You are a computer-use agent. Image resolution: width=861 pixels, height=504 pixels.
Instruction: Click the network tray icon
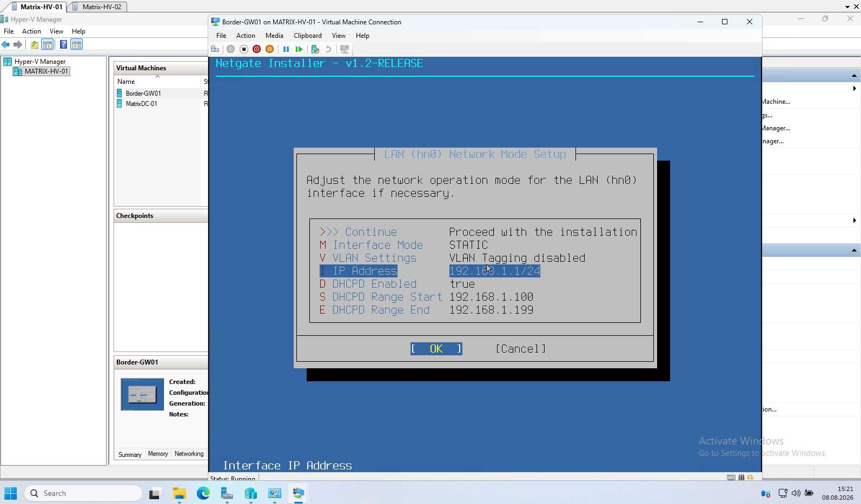(783, 493)
